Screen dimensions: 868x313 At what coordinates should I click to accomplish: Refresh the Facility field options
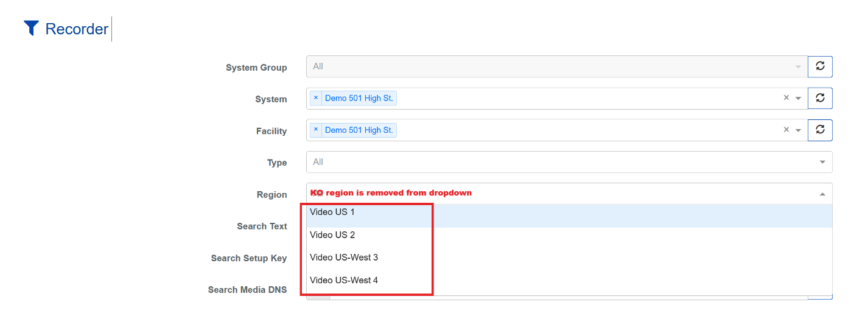pyautogui.click(x=820, y=130)
